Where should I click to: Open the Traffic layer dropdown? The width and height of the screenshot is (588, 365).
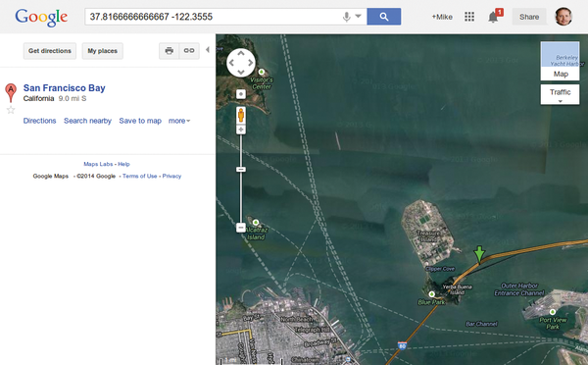[560, 94]
